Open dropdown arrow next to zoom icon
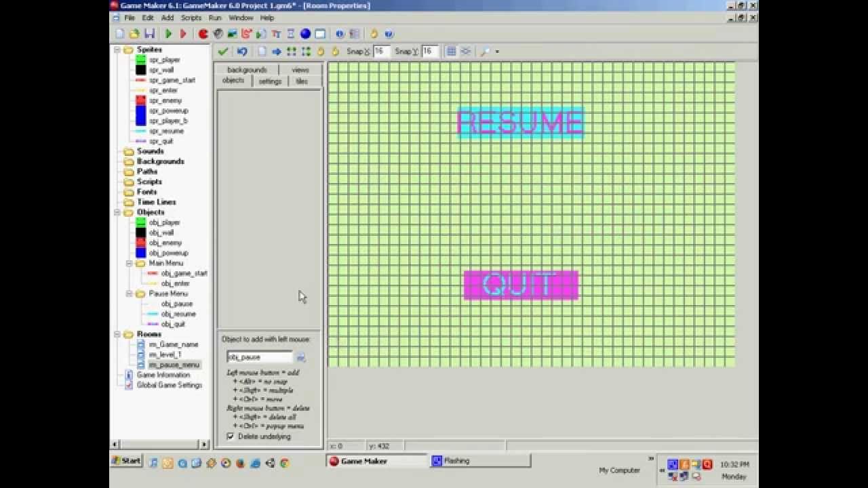Image resolution: width=868 pixels, height=488 pixels. 497,52
